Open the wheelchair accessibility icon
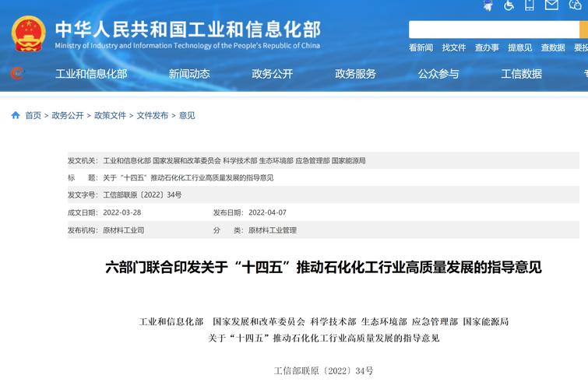 tap(509, 5)
